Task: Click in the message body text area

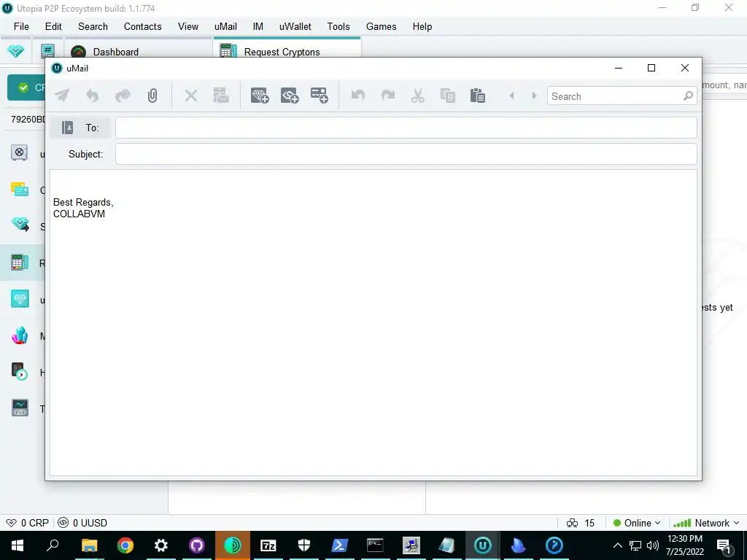Action: pyautogui.click(x=373, y=322)
